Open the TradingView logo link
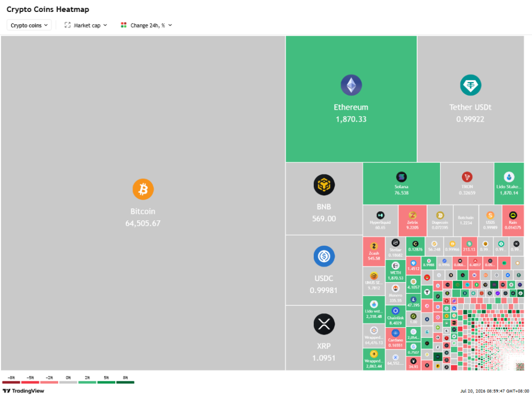532x398 pixels. [23, 391]
